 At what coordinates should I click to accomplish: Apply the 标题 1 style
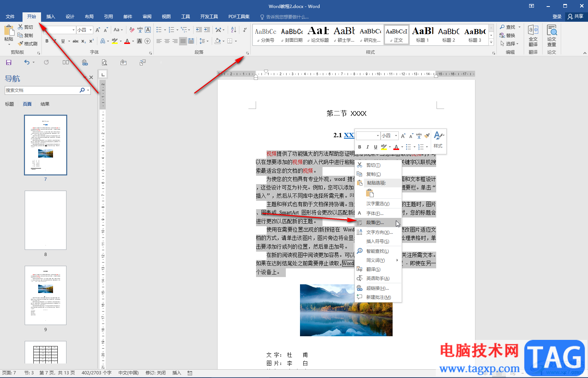point(422,35)
